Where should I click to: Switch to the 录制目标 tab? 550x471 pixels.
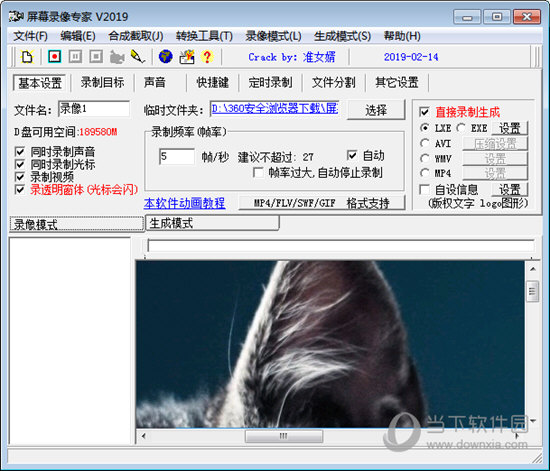(102, 82)
